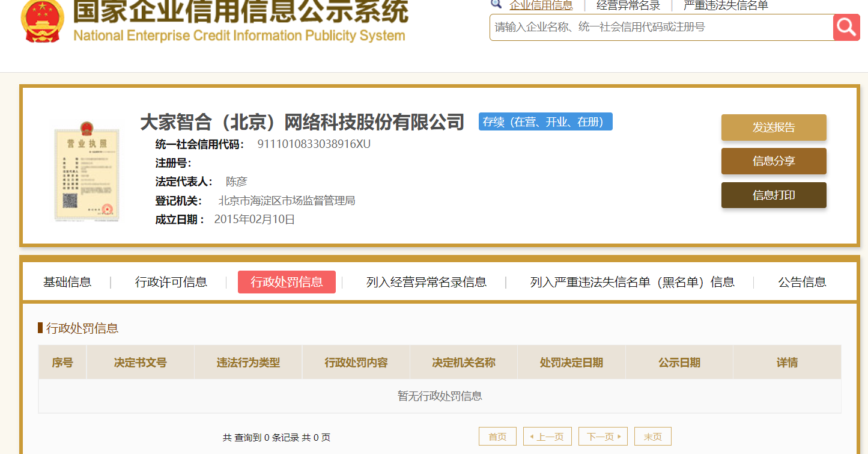This screenshot has height=454, width=868.
Task: Click the 决定书文号 column header
Action: pos(141,363)
